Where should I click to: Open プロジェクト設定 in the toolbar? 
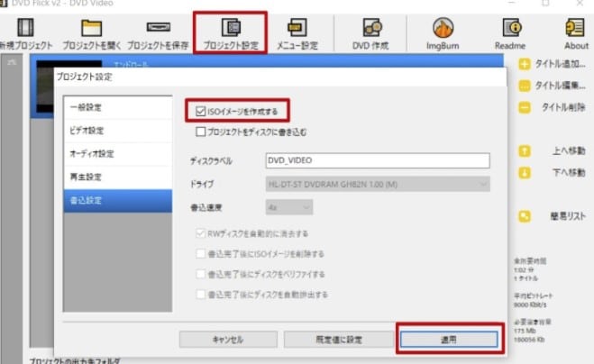pos(231,32)
